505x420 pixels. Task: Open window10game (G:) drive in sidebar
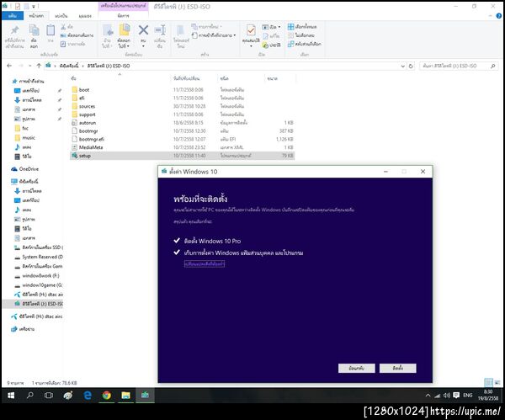pos(39,285)
